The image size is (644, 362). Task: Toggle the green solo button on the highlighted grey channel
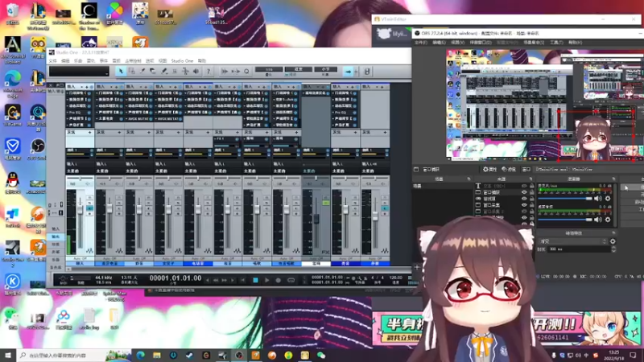[x=326, y=203]
